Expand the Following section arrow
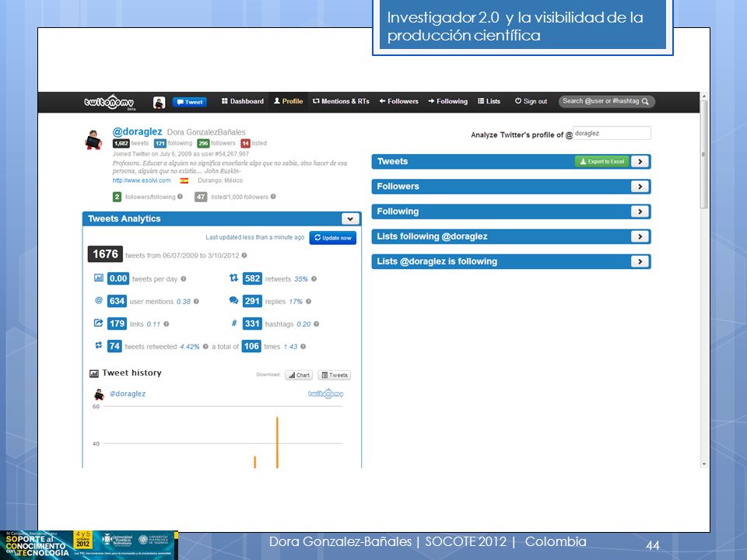 (x=640, y=212)
